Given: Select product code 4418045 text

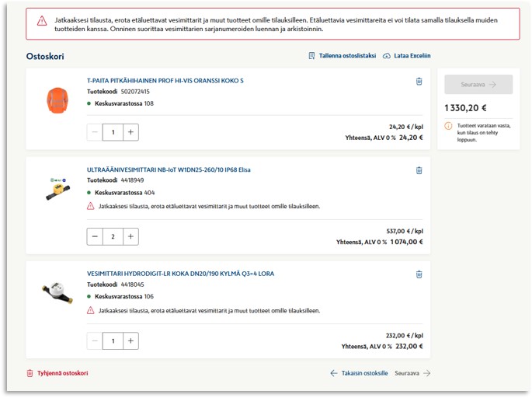Looking at the screenshot, I should [132, 285].
